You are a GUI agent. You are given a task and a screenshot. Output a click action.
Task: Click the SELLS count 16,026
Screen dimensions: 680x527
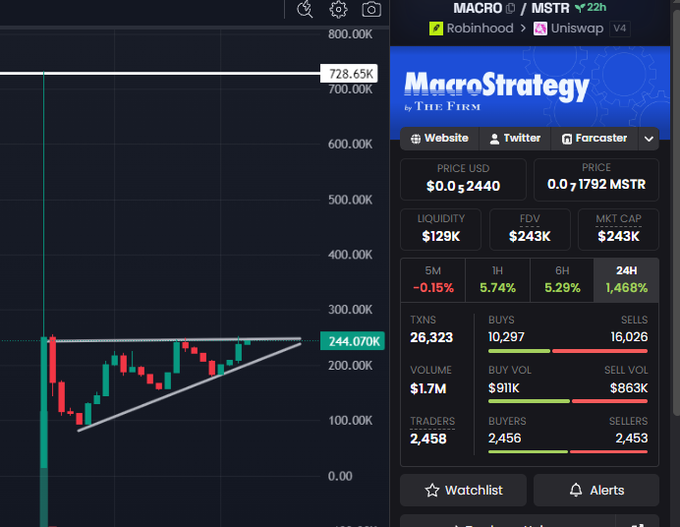[629, 337]
